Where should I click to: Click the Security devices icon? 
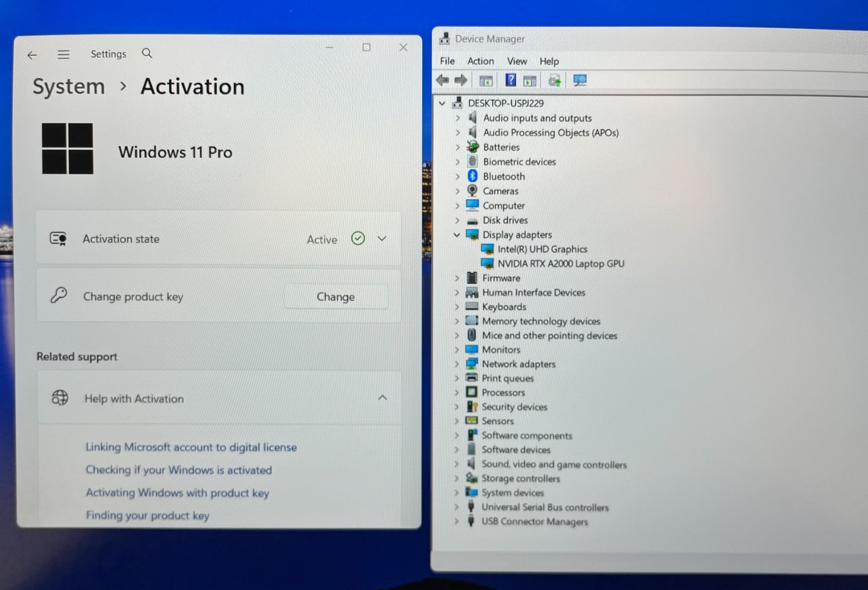tap(472, 407)
